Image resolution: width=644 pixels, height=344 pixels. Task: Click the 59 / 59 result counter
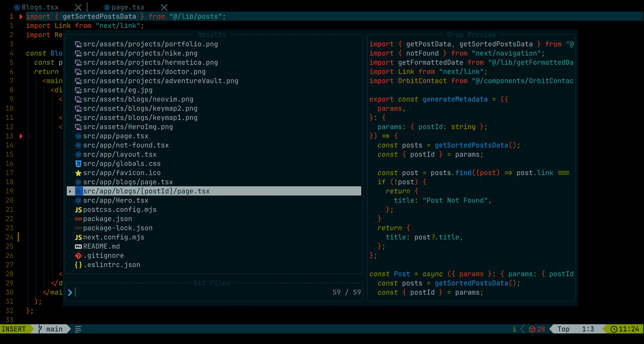[347, 292]
